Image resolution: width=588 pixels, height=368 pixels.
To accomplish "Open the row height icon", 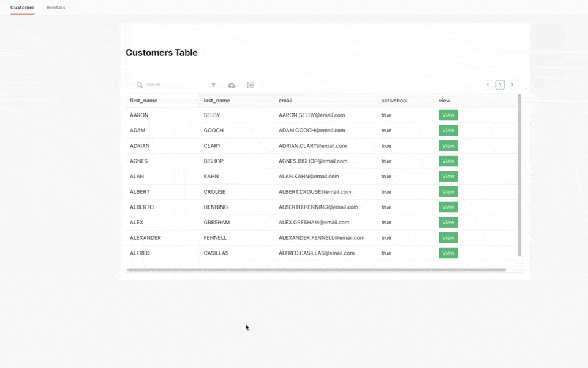I will tap(250, 85).
